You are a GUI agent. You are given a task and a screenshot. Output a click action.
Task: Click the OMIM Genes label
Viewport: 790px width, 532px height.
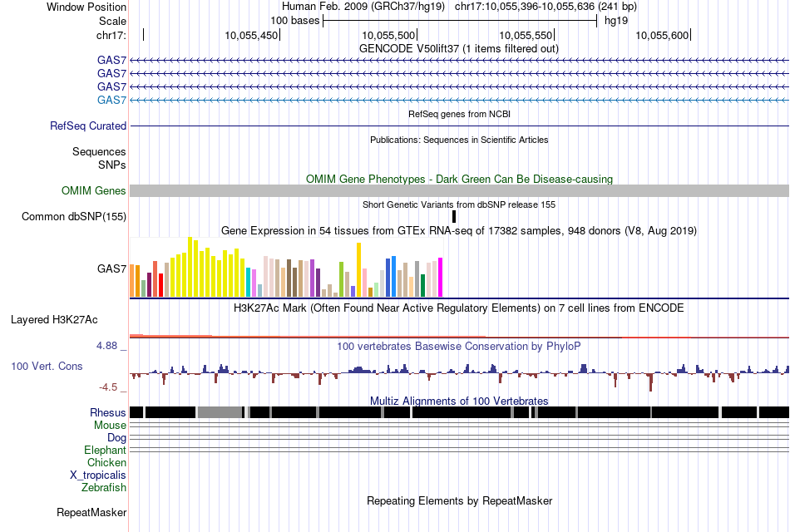(x=93, y=191)
